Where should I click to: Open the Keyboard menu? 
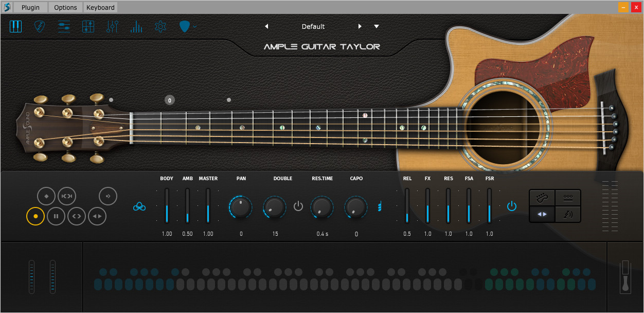tap(101, 7)
